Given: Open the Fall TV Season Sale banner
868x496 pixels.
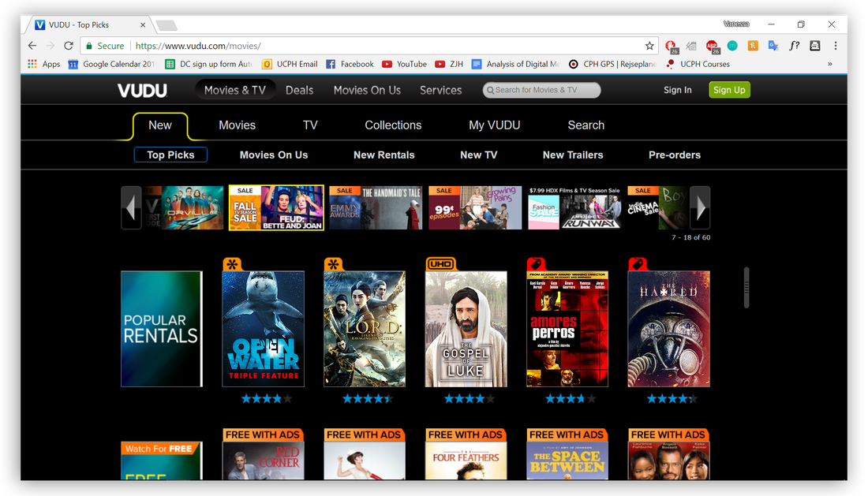Looking at the screenshot, I should coord(276,208).
